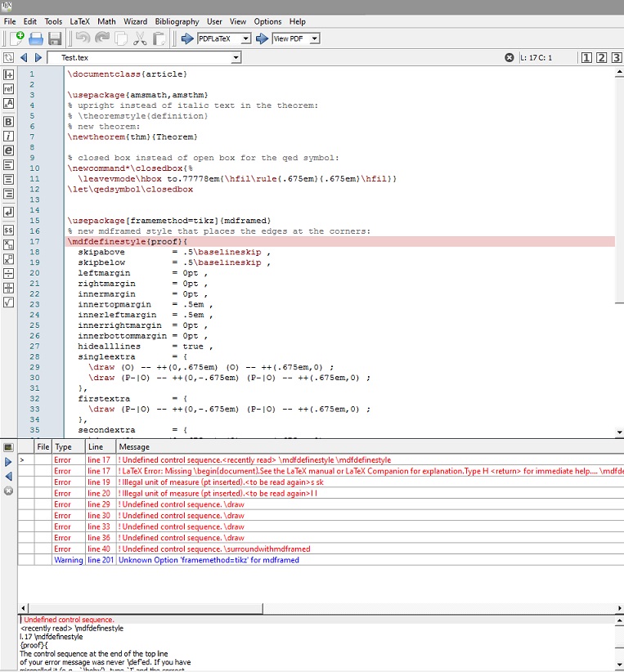
Task: Toggle bookmark 3
Action: pyautogui.click(x=617, y=57)
